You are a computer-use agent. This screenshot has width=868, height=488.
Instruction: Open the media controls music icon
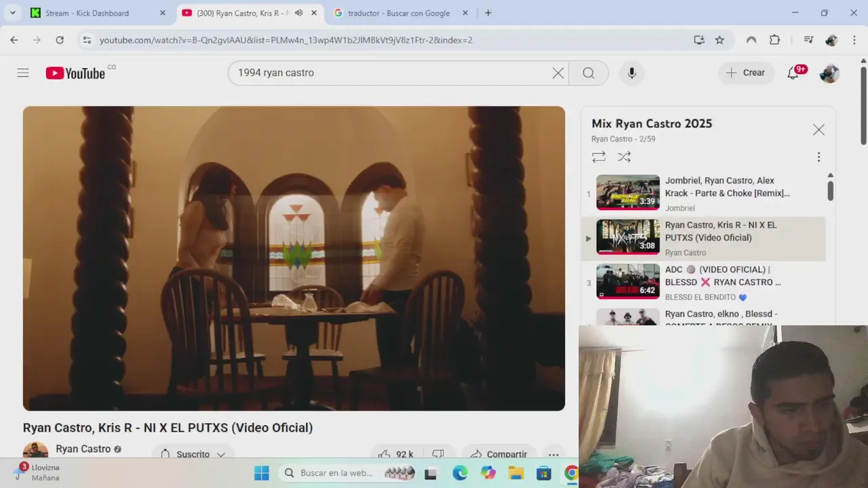coord(808,40)
